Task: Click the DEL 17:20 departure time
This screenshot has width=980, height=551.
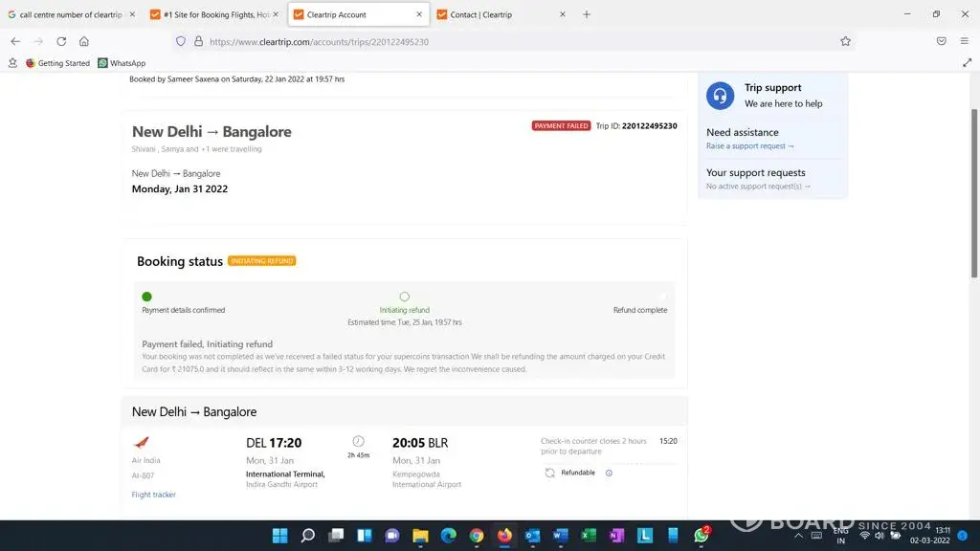Action: tap(274, 443)
